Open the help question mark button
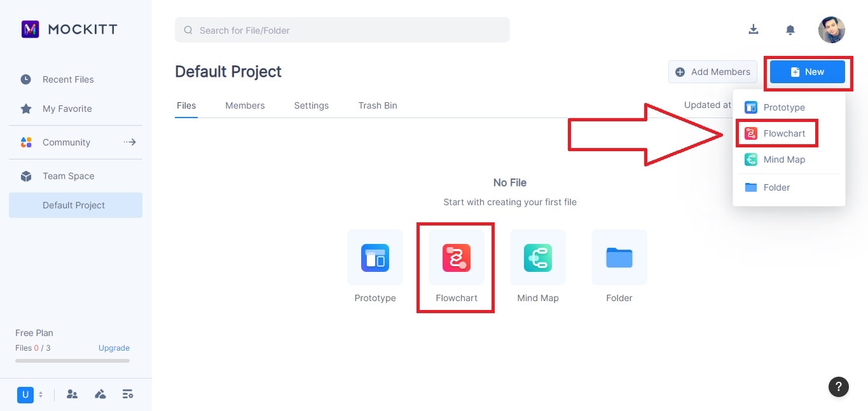The width and height of the screenshot is (868, 411). click(x=839, y=386)
